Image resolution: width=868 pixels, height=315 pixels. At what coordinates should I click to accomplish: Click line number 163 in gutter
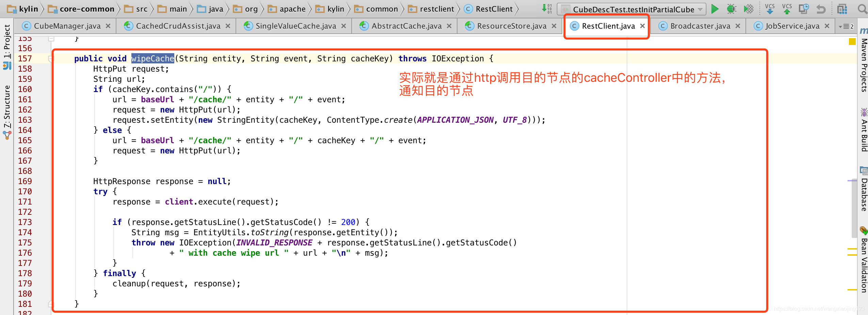25,120
